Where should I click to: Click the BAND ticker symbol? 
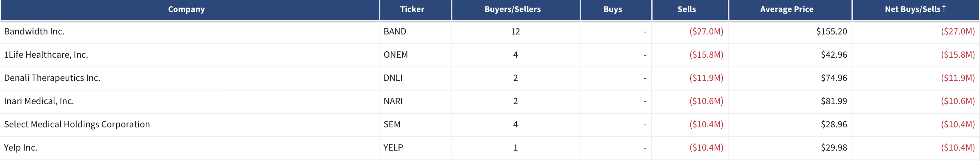coord(395,31)
